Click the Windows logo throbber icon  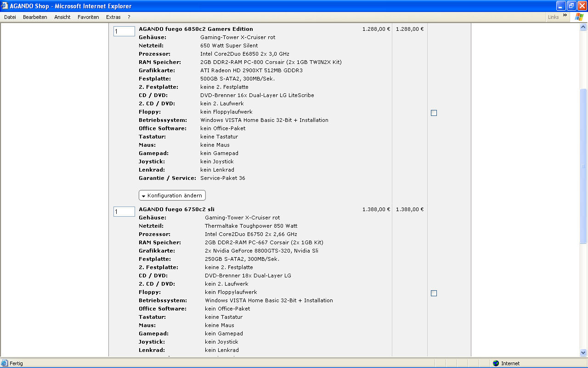click(x=579, y=17)
